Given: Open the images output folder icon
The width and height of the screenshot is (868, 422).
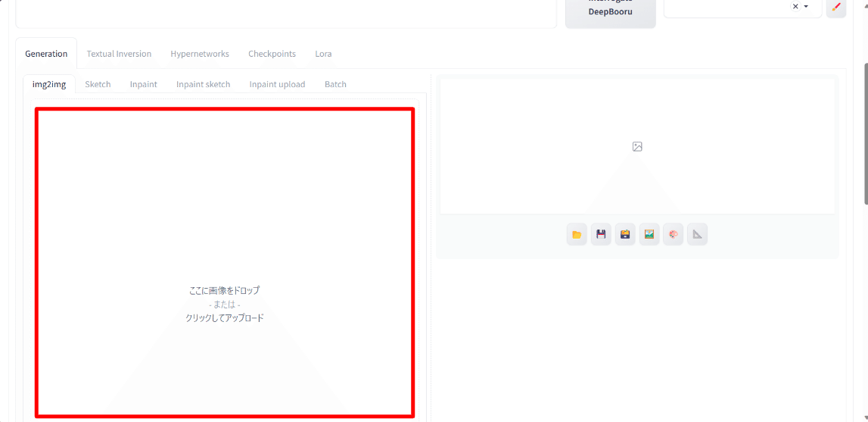Looking at the screenshot, I should 577,235.
